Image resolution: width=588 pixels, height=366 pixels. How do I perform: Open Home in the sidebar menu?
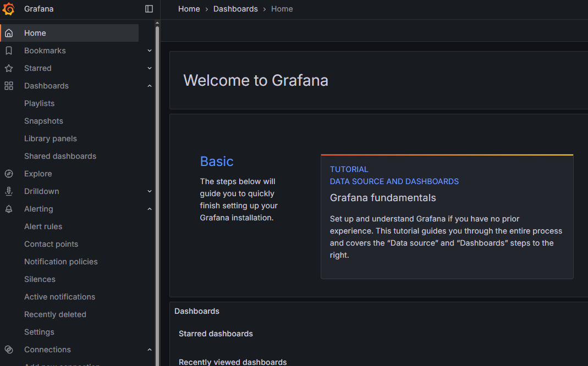(x=70, y=33)
